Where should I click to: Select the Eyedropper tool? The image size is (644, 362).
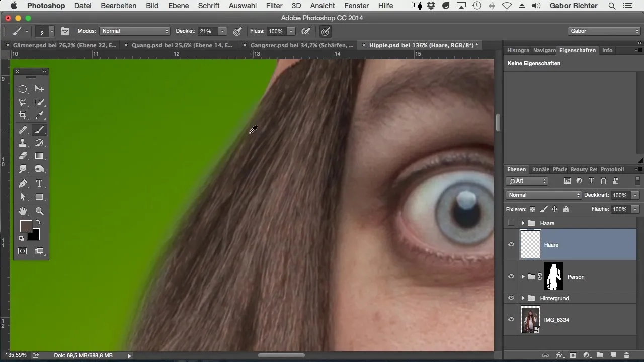click(x=39, y=115)
